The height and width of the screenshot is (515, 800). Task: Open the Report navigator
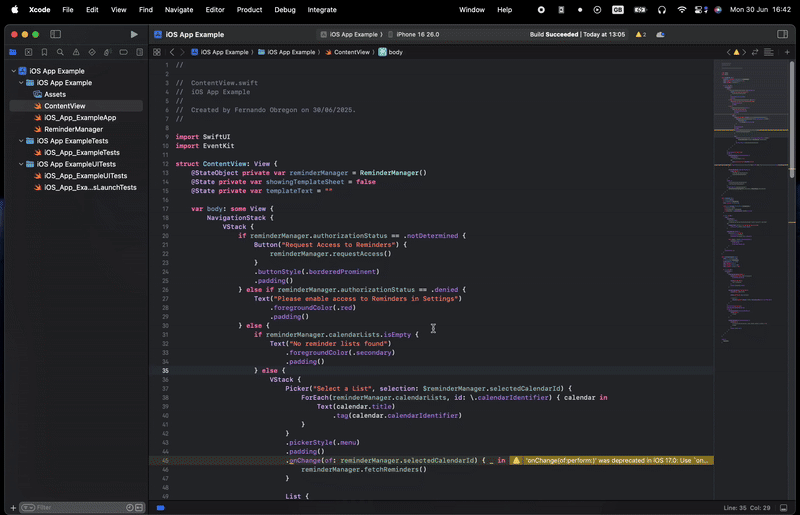139,52
